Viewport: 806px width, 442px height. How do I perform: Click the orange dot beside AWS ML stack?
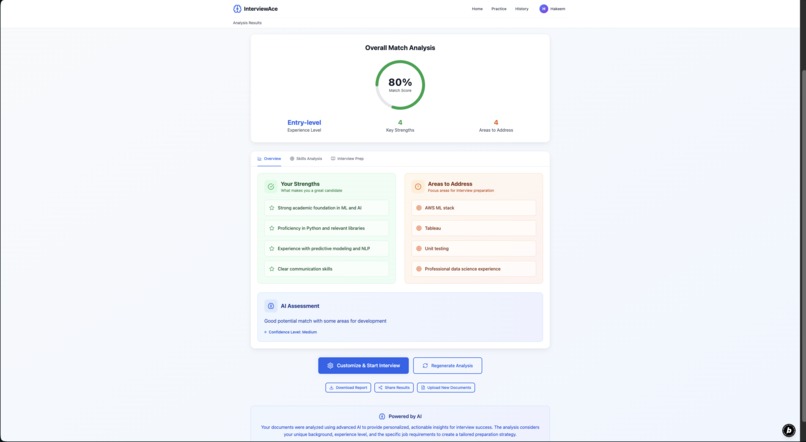(419, 208)
